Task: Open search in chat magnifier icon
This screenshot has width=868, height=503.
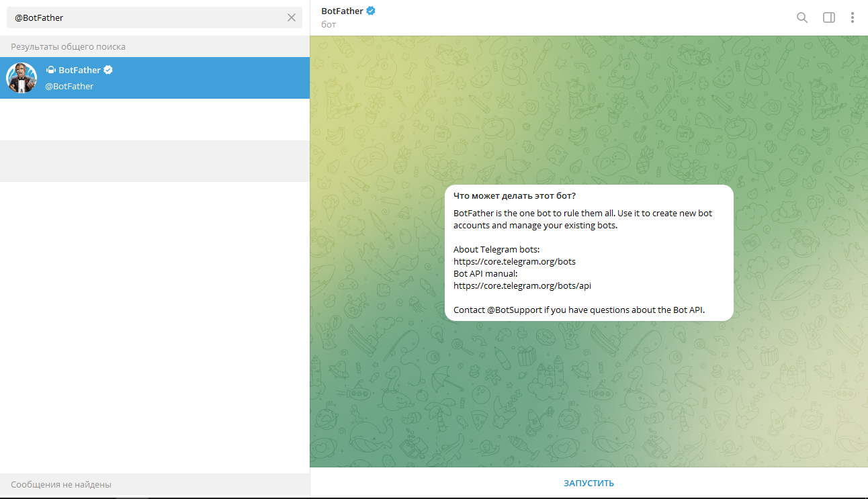Action: point(801,17)
